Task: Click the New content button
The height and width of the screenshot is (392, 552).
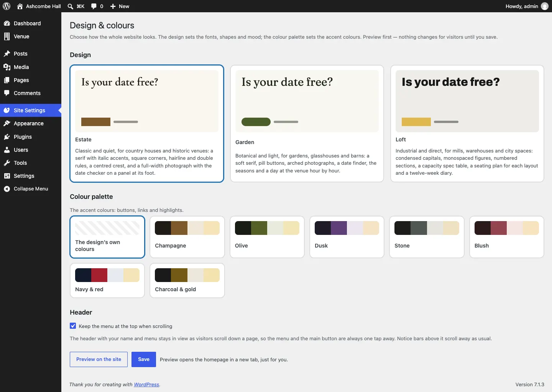Action: point(120,6)
